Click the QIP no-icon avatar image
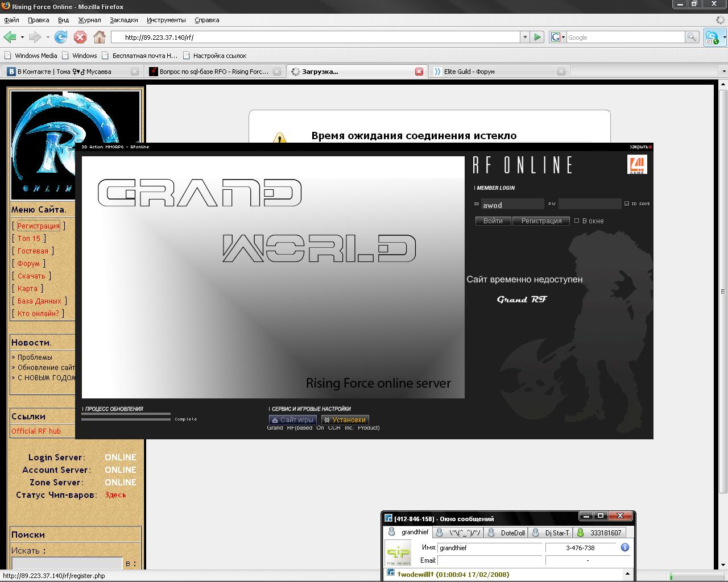The width and height of the screenshot is (728, 582). (x=398, y=553)
